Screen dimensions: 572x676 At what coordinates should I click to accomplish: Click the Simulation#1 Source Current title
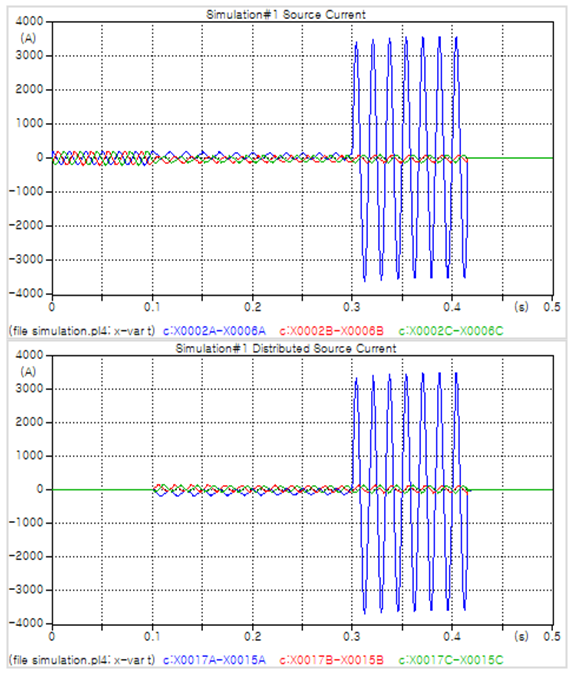(x=286, y=14)
